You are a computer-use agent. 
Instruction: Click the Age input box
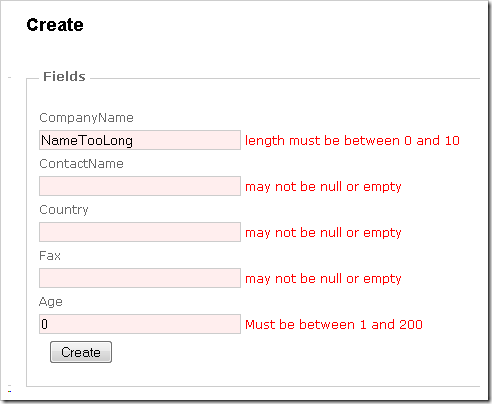click(140, 324)
